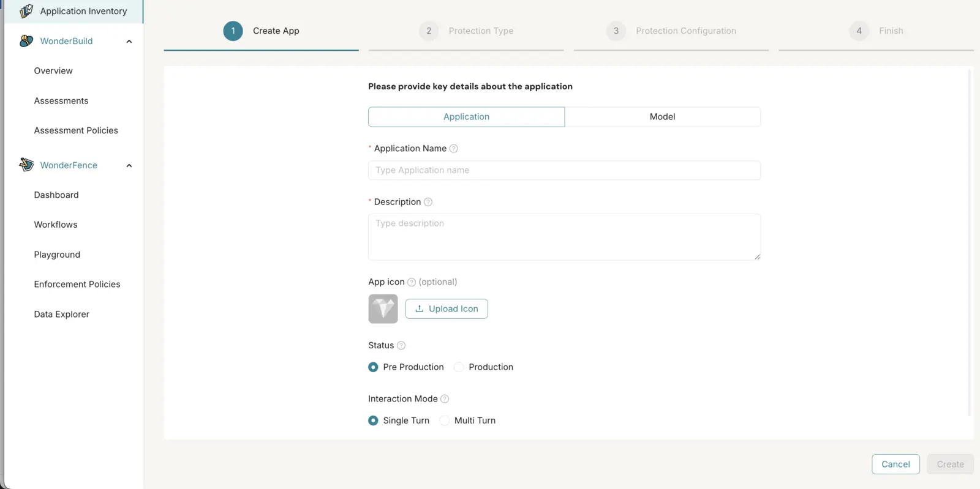Open Playground in sidebar
The height and width of the screenshot is (489, 980).
point(57,255)
